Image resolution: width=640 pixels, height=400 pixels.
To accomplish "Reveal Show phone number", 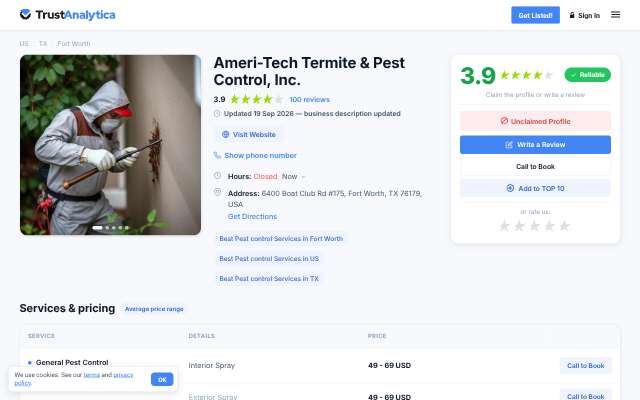I will [260, 155].
